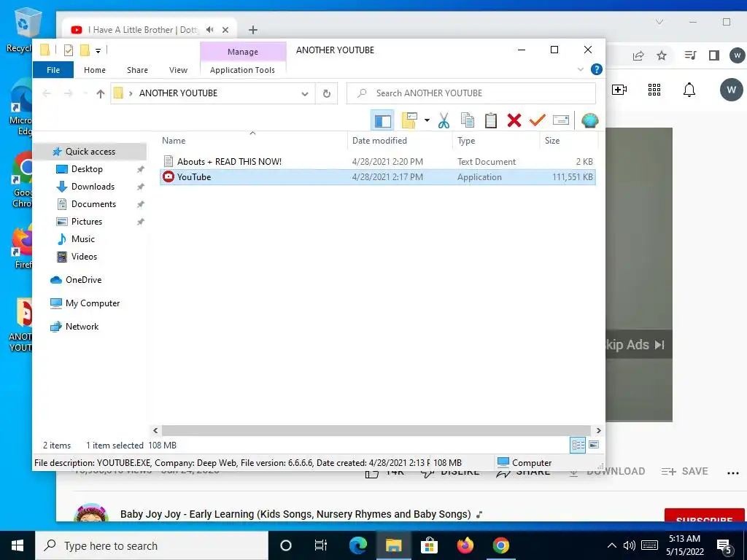This screenshot has height=560, width=747.
Task: Select Network in the navigation pane
Action: point(82,327)
